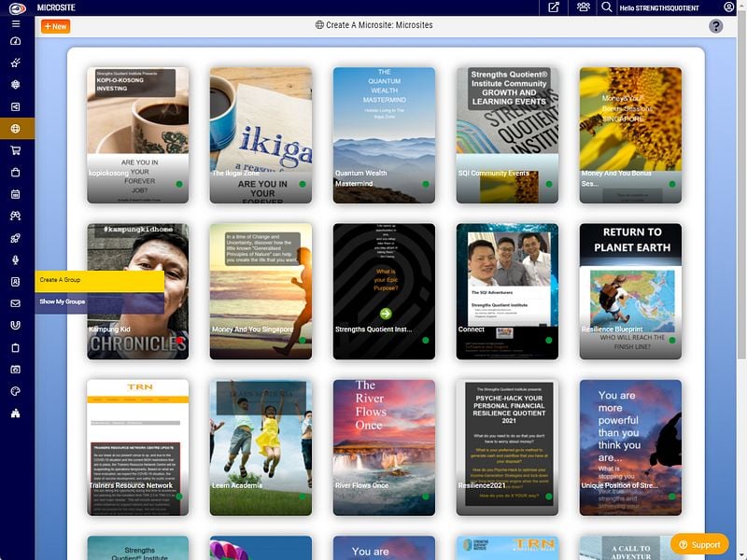747x560 pixels.
Task: Open the clipboard sidebar icon
Action: click(x=16, y=347)
